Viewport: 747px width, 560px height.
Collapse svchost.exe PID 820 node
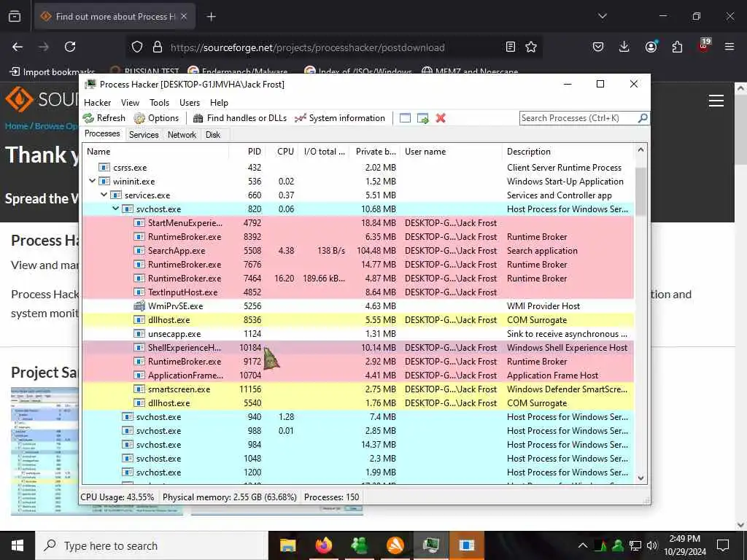click(115, 209)
